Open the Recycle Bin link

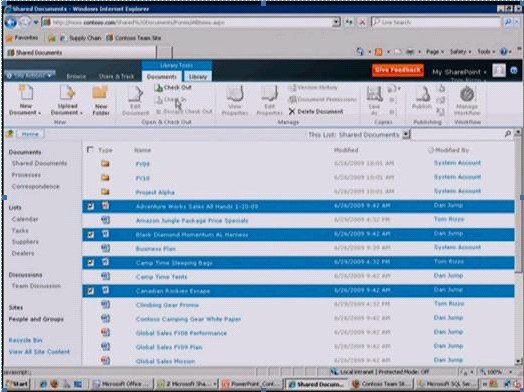[x=25, y=340]
